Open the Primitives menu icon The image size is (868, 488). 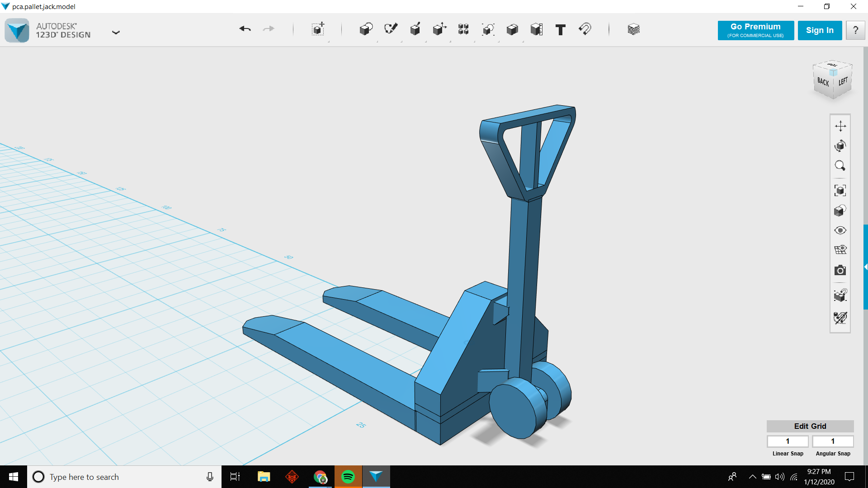pos(366,29)
